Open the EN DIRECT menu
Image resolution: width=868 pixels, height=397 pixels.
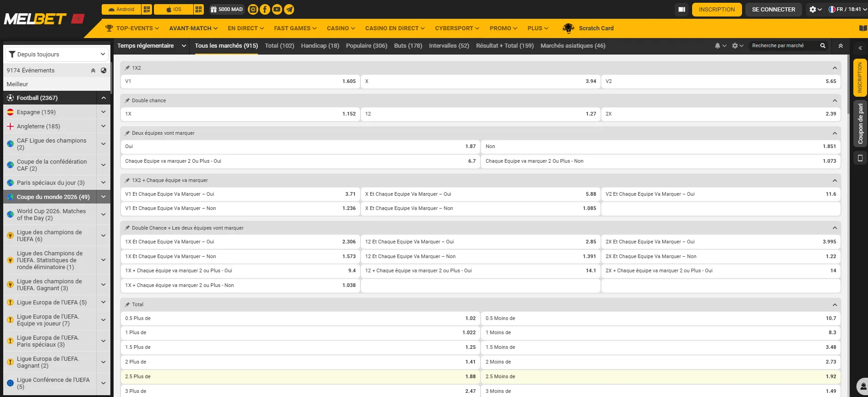pyautogui.click(x=246, y=28)
